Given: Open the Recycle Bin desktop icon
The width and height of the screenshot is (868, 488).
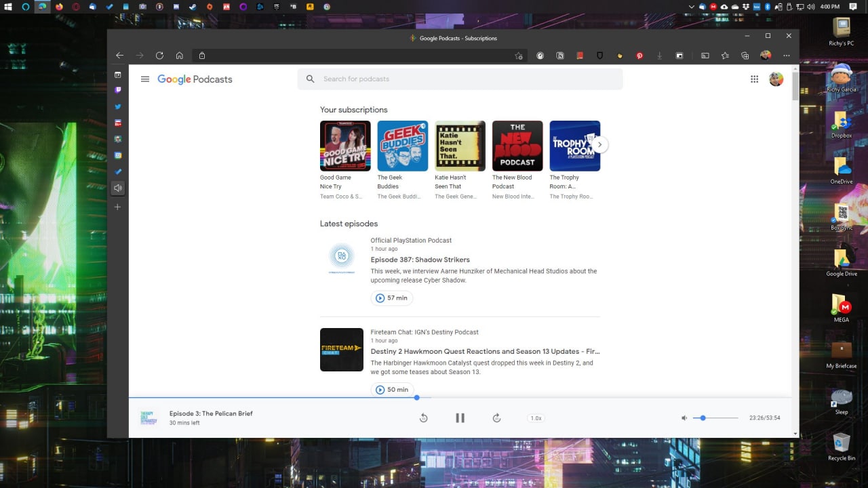Looking at the screenshot, I should pos(842,447).
